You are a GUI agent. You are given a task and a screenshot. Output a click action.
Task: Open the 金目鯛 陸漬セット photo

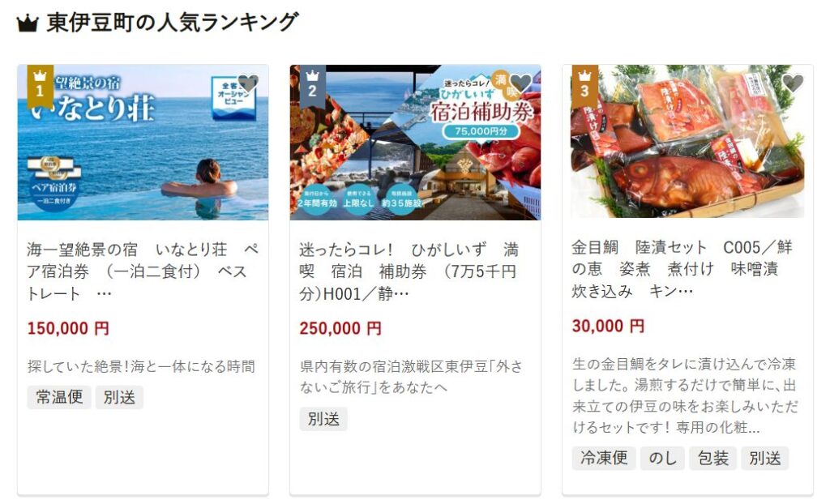(687, 141)
